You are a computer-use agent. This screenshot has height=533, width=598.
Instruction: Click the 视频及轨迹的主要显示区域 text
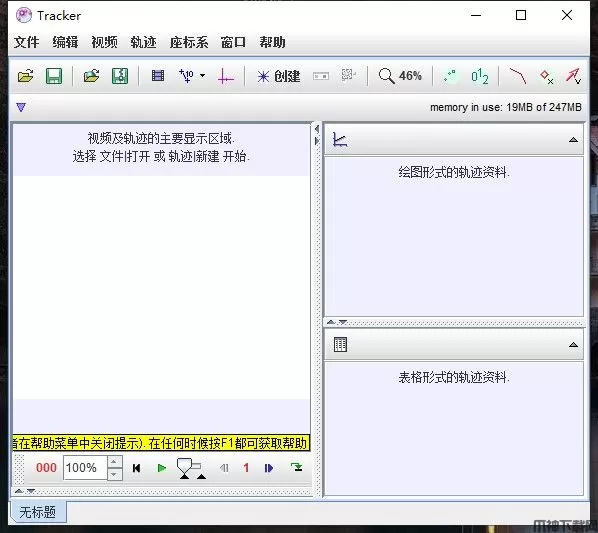(161, 138)
